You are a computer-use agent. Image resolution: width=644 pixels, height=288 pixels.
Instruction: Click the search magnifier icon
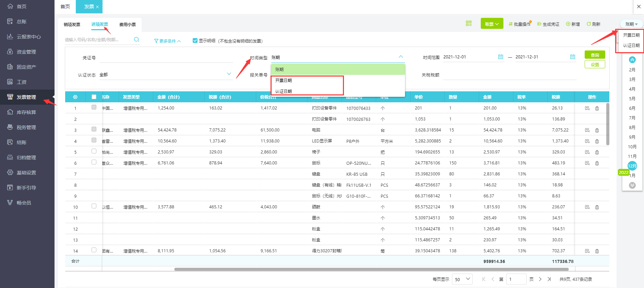pyautogui.click(x=136, y=39)
